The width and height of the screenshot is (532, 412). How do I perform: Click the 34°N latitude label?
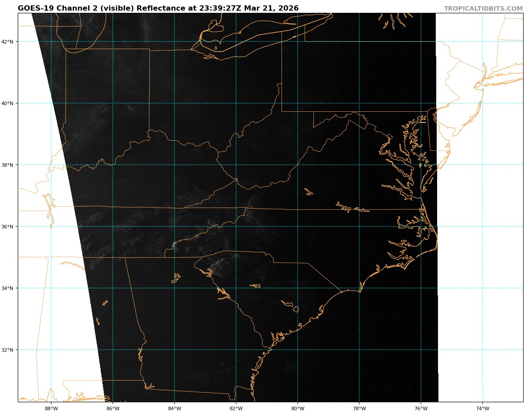point(8,288)
